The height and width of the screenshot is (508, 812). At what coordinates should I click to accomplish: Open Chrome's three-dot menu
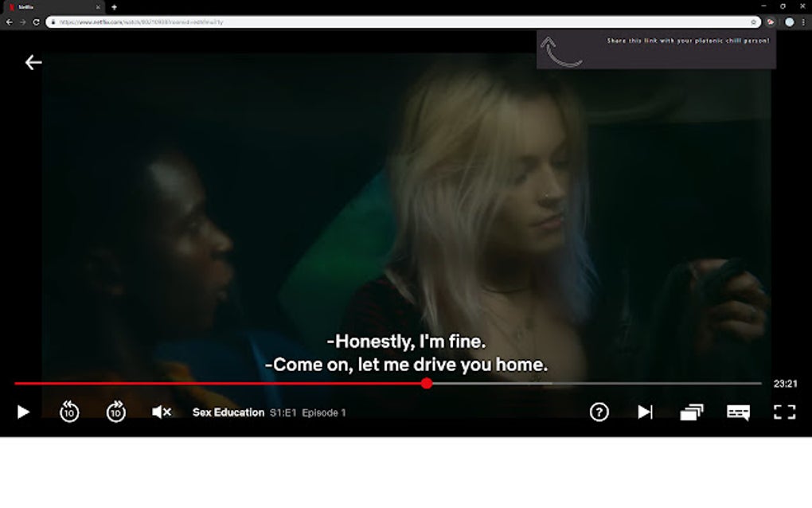(802, 22)
